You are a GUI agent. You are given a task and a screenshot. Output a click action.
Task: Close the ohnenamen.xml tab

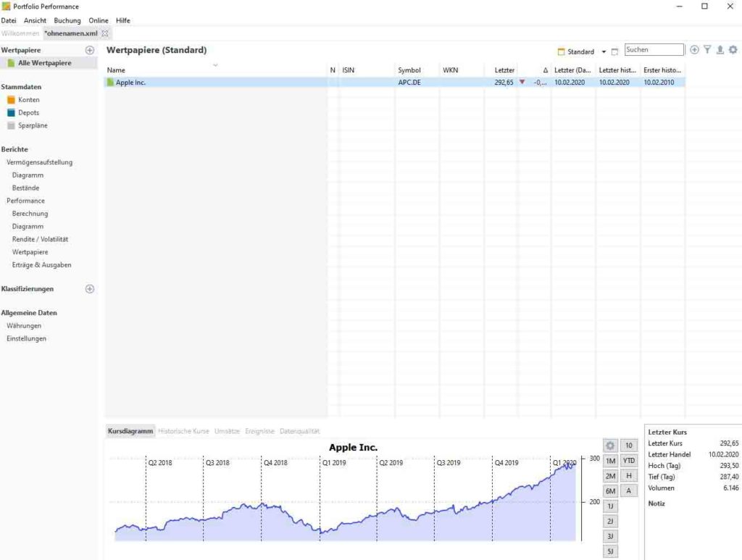coord(105,33)
